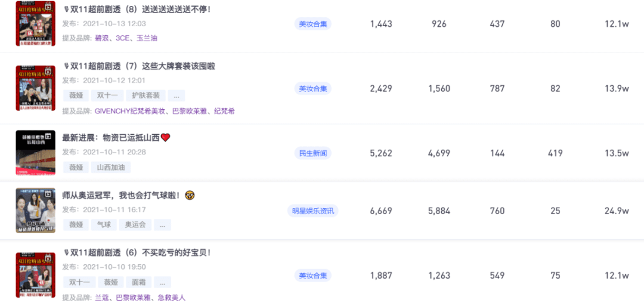Screen dimensions: 644x306
Task: Show more tags under 双11超前剧透（6）
Action: pyautogui.click(x=162, y=282)
